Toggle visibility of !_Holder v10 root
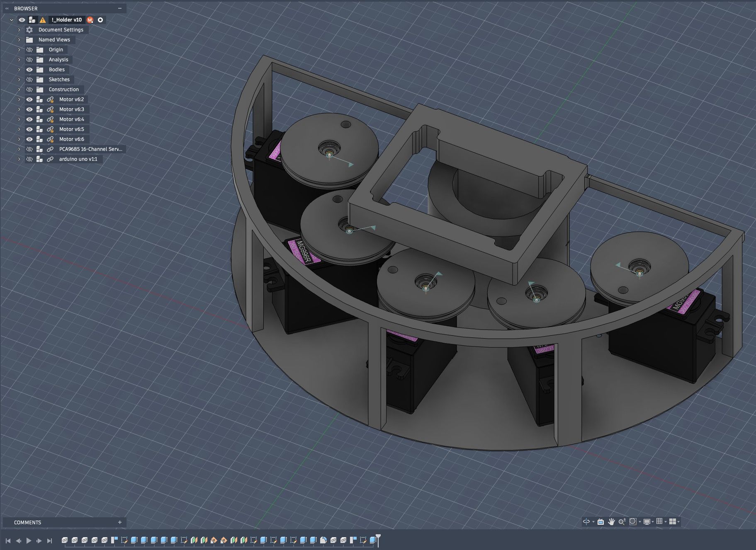This screenshot has height=550, width=756. (x=22, y=20)
